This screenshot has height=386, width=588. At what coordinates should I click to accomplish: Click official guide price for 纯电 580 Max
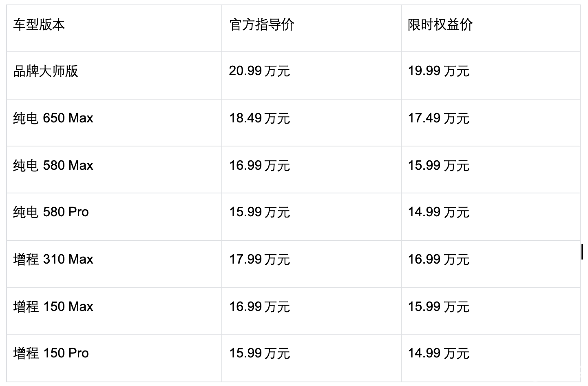tap(259, 166)
